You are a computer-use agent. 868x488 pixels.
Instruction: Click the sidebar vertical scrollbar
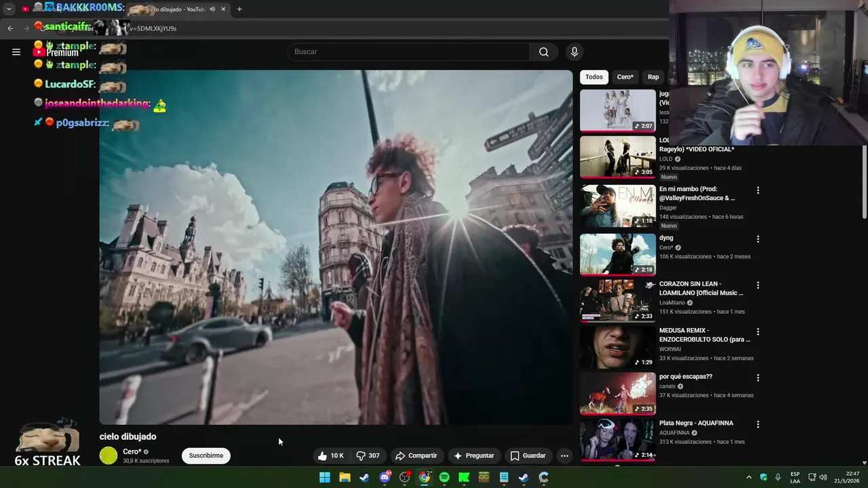[x=865, y=182]
